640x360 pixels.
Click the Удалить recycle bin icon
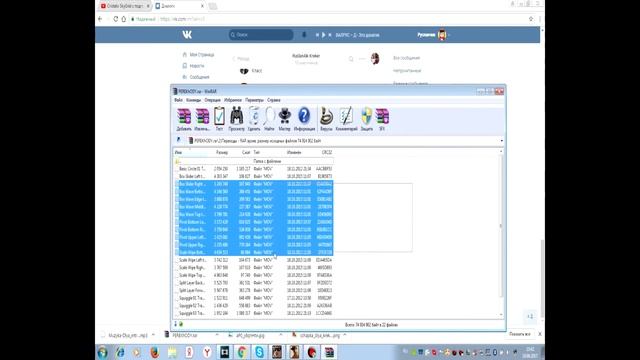tap(254, 119)
